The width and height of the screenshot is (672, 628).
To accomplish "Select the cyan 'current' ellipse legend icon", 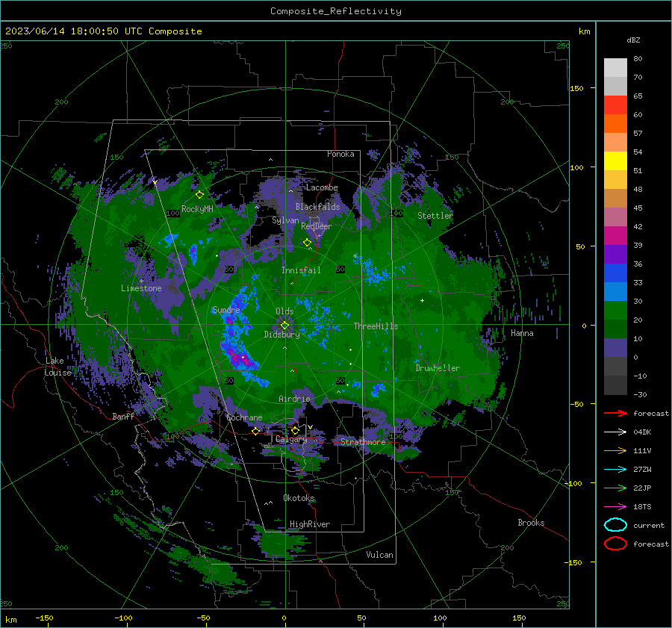I will tap(615, 525).
